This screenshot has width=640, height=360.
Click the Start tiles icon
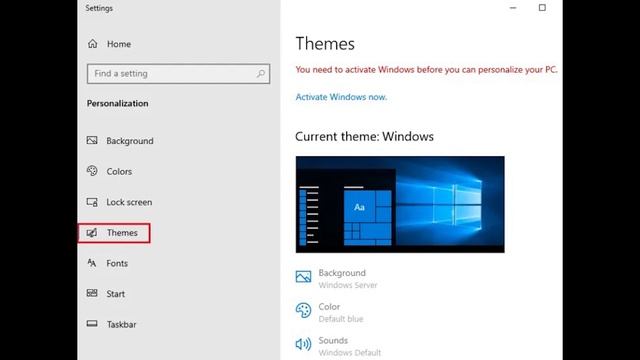[x=92, y=293]
